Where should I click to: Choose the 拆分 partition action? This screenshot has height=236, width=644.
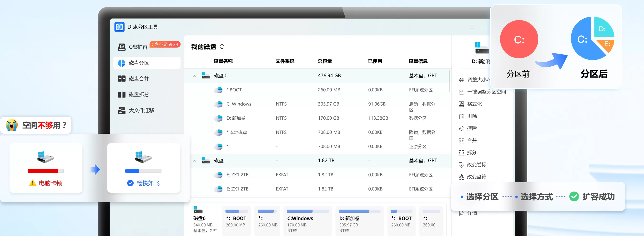(468, 153)
